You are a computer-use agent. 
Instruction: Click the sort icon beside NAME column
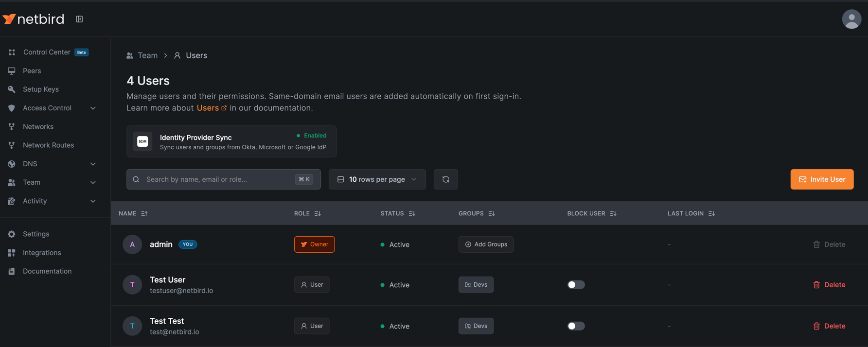tap(144, 213)
